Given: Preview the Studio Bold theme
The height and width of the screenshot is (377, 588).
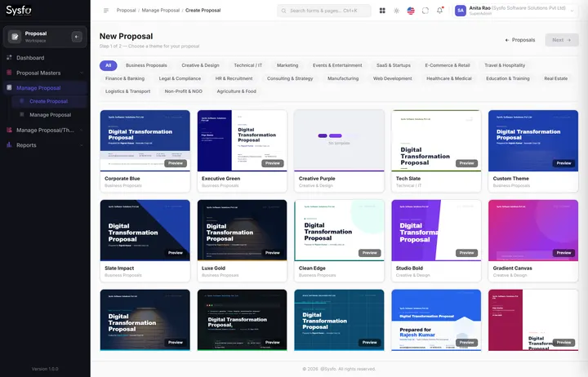Looking at the screenshot, I should click(x=466, y=253).
